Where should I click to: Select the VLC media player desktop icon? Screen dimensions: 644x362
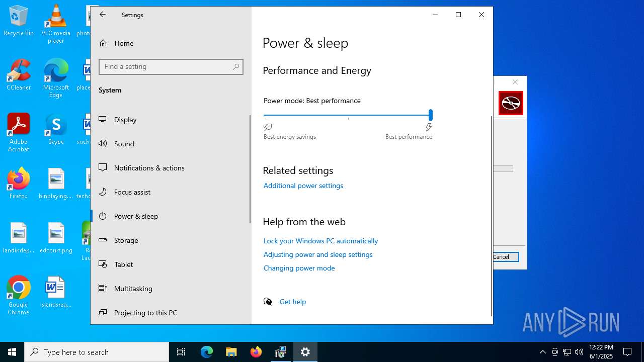pyautogui.click(x=56, y=24)
